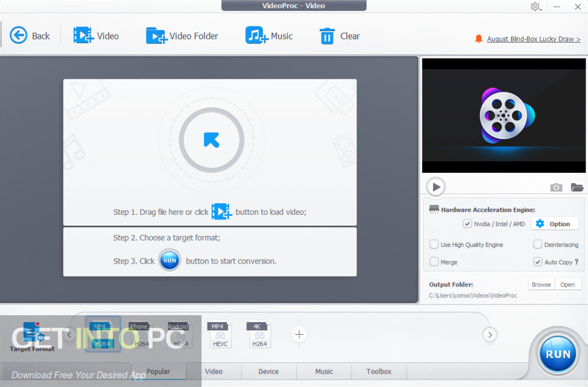The width and height of the screenshot is (588, 387).
Task: Open the August Blind-Box Lucky Draw link
Action: pyautogui.click(x=533, y=39)
